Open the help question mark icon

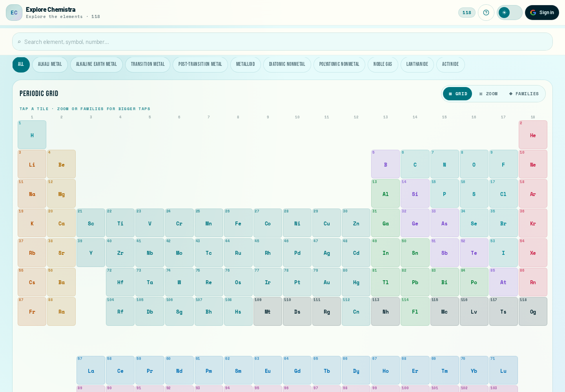coord(486,13)
